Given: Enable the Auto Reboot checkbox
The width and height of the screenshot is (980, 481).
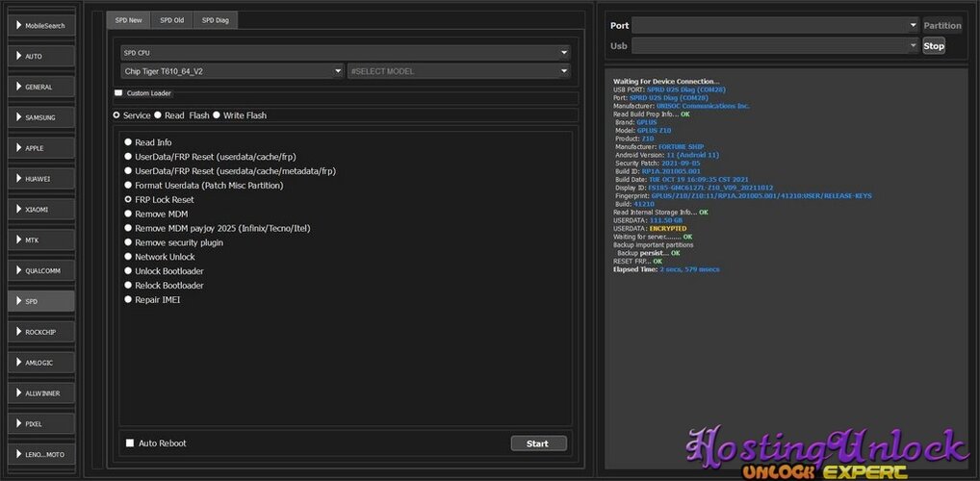Looking at the screenshot, I should (130, 443).
